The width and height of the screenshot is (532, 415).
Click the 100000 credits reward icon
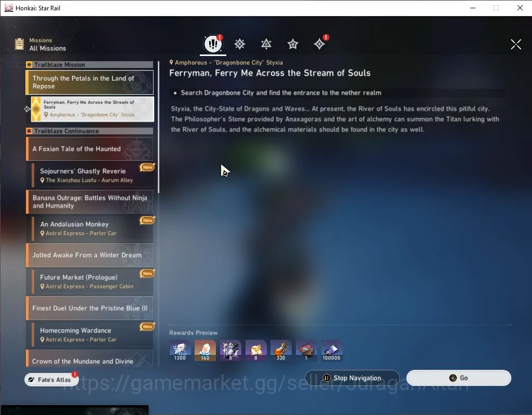(332, 351)
